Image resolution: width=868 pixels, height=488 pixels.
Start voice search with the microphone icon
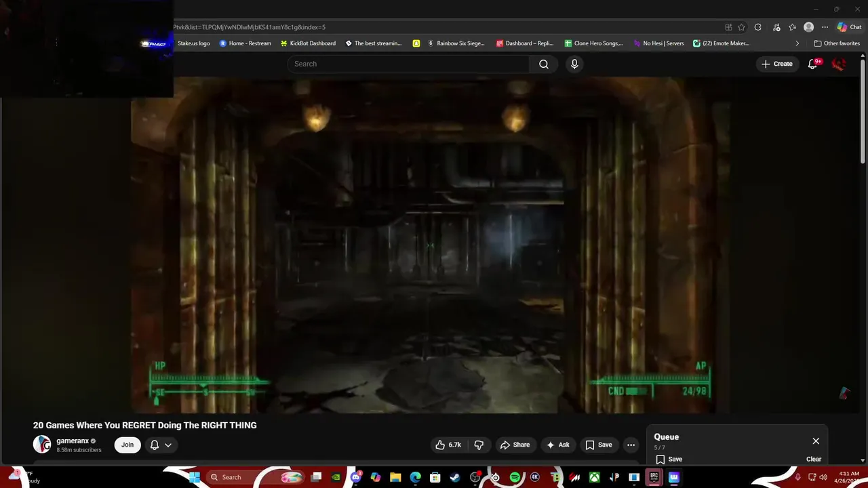pos(574,64)
